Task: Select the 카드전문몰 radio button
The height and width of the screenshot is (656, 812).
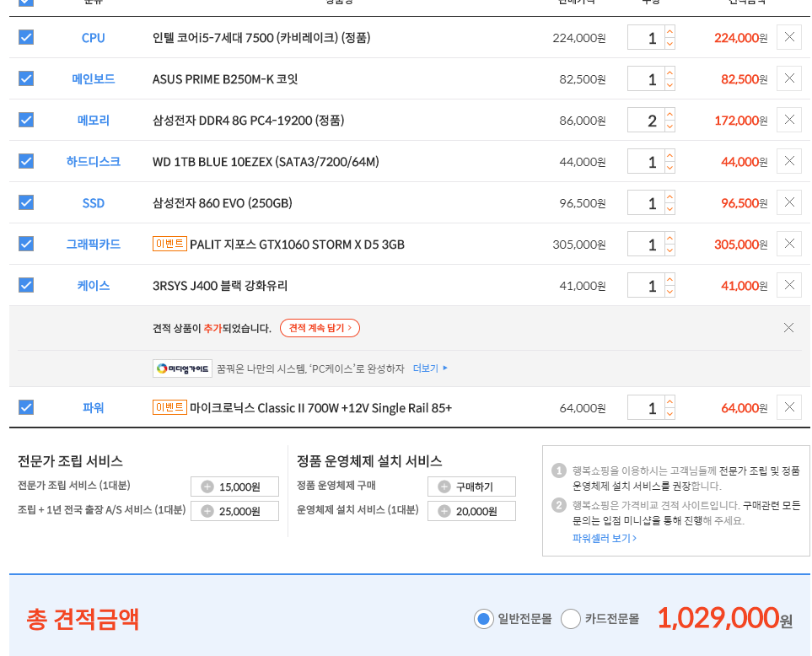Action: [x=571, y=619]
